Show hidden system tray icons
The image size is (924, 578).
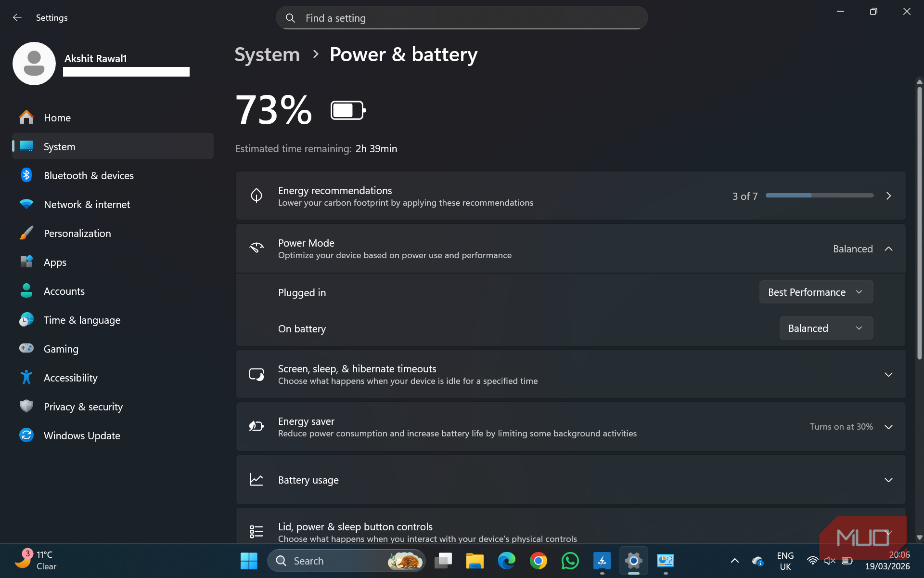pos(734,561)
